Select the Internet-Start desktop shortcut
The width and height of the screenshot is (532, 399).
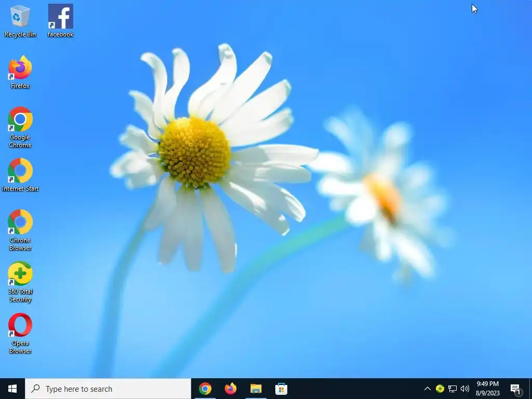(x=20, y=175)
